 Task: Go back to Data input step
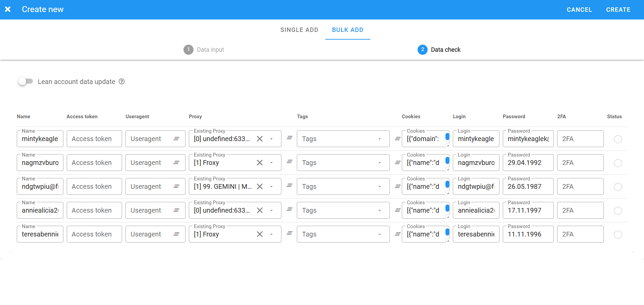204,50
